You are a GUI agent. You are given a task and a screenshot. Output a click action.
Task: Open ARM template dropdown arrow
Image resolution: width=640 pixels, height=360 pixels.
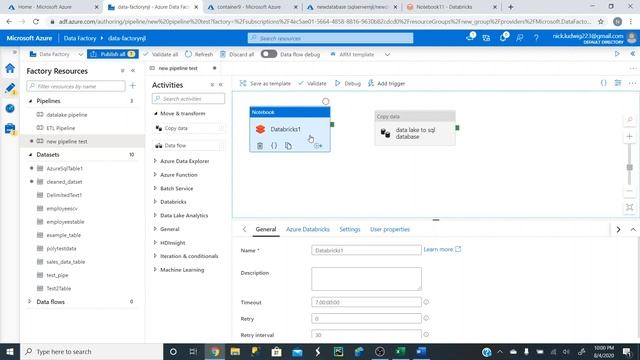point(387,54)
